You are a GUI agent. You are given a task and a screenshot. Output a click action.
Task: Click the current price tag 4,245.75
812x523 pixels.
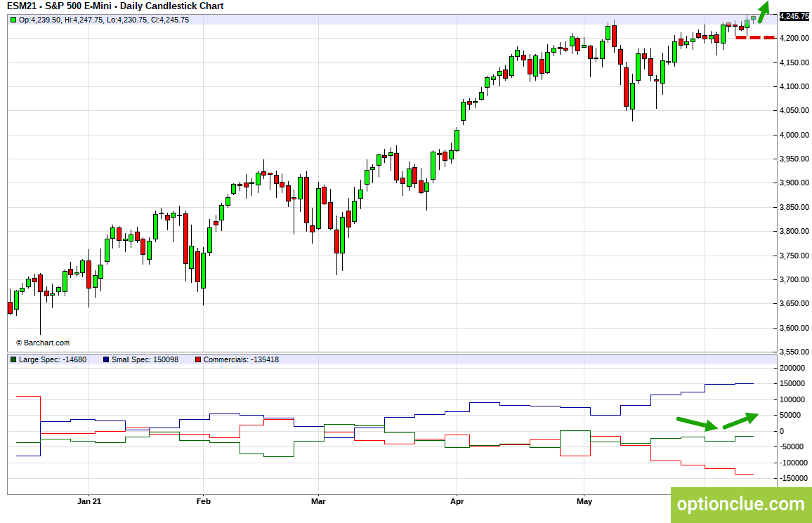tap(794, 17)
